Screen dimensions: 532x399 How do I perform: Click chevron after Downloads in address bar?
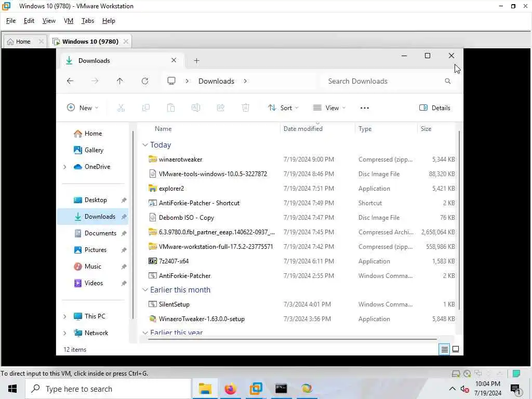(245, 81)
